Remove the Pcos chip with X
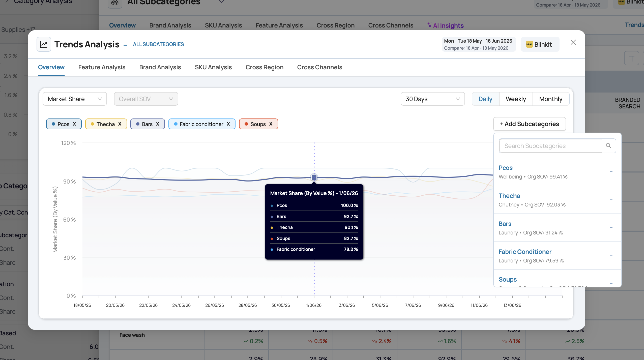This screenshot has width=644, height=360. [x=74, y=124]
